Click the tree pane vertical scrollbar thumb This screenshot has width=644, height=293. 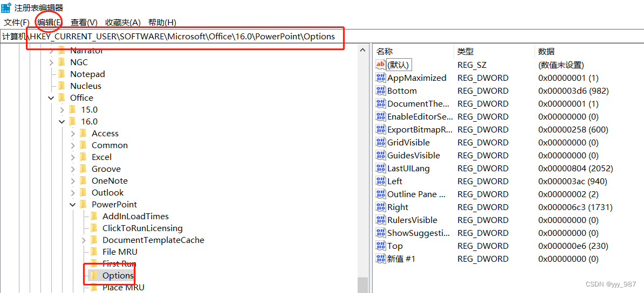pos(362,285)
